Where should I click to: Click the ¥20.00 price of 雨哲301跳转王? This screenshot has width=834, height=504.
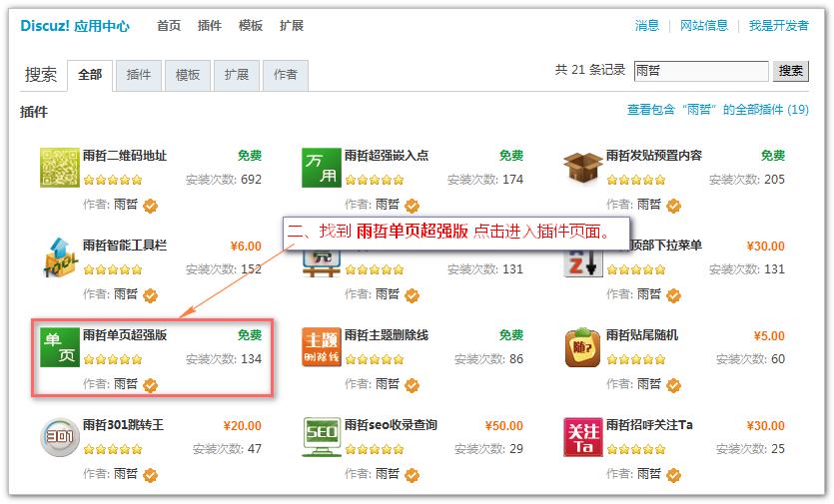[242, 426]
